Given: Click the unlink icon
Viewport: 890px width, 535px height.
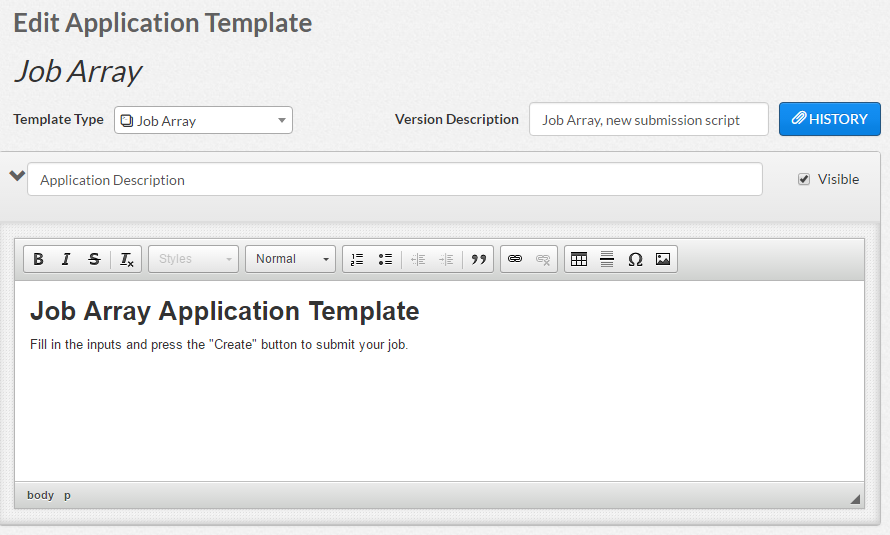Looking at the screenshot, I should (543, 259).
